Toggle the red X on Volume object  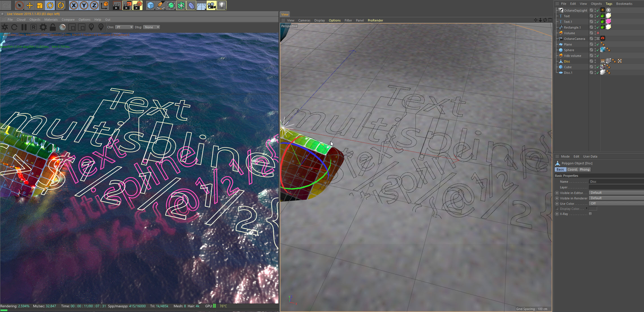(598, 33)
